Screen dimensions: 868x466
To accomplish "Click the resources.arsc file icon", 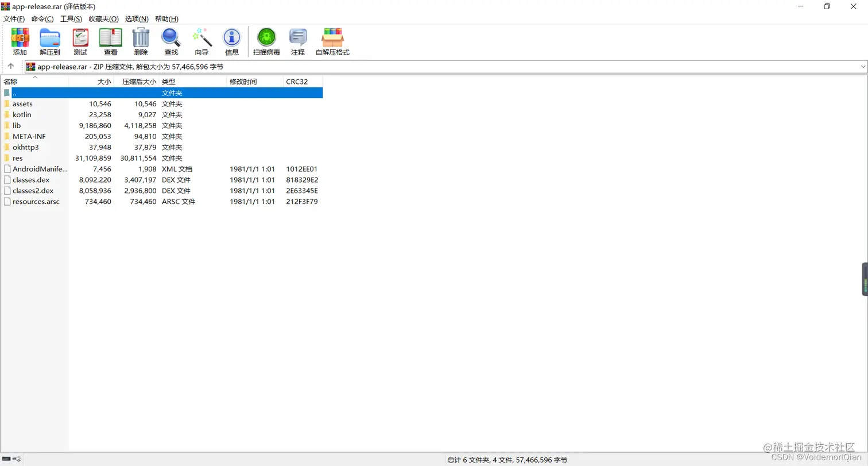I will pyautogui.click(x=7, y=202).
